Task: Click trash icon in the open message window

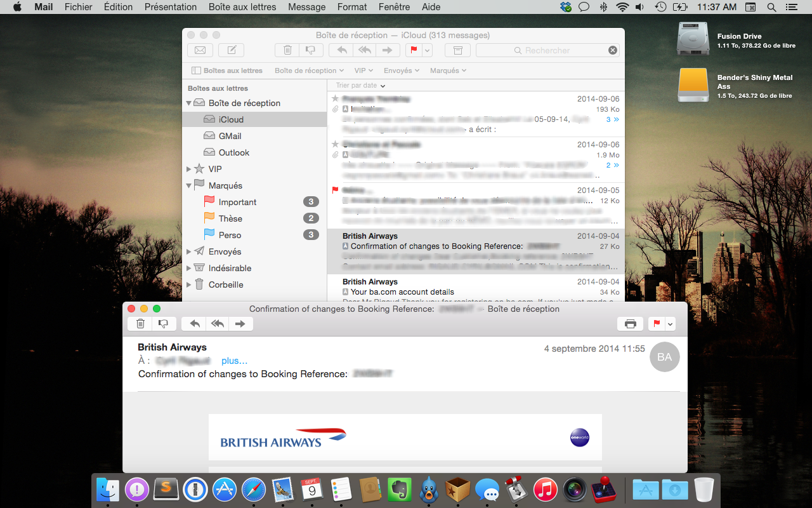Action: 140,324
